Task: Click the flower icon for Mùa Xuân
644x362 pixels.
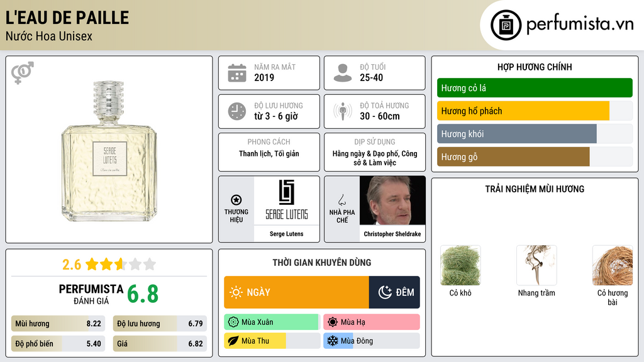Action: (x=233, y=322)
